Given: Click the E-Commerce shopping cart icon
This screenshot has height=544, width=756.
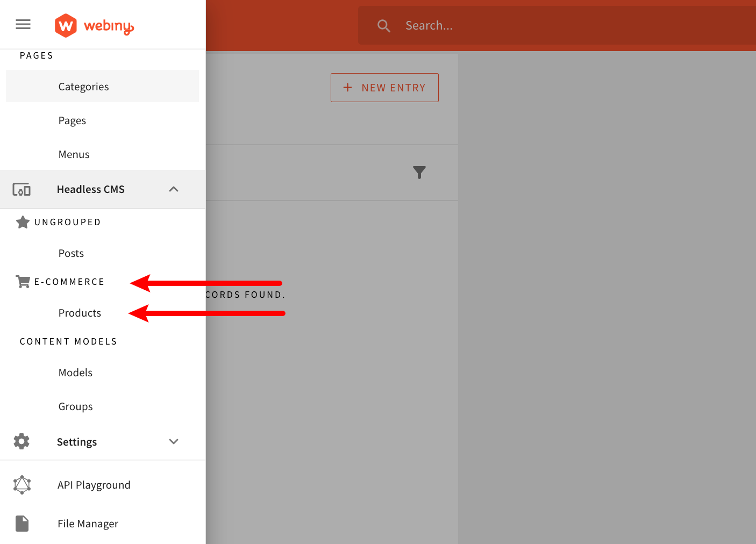Looking at the screenshot, I should (23, 282).
